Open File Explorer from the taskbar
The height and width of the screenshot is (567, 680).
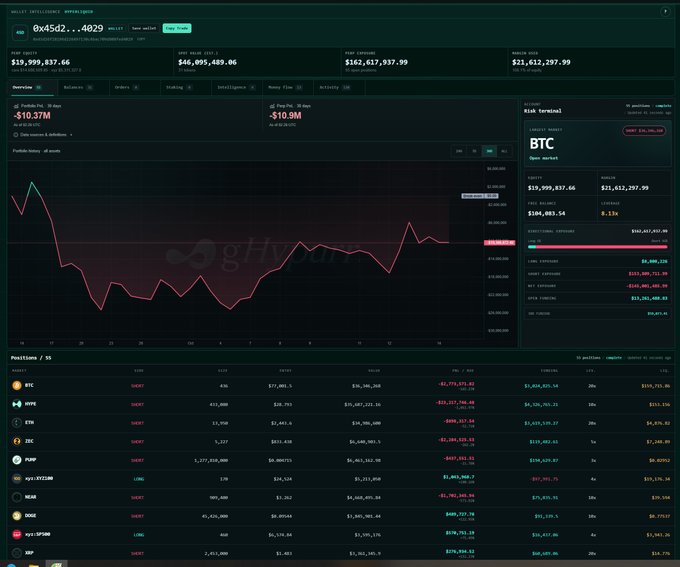tap(34, 565)
